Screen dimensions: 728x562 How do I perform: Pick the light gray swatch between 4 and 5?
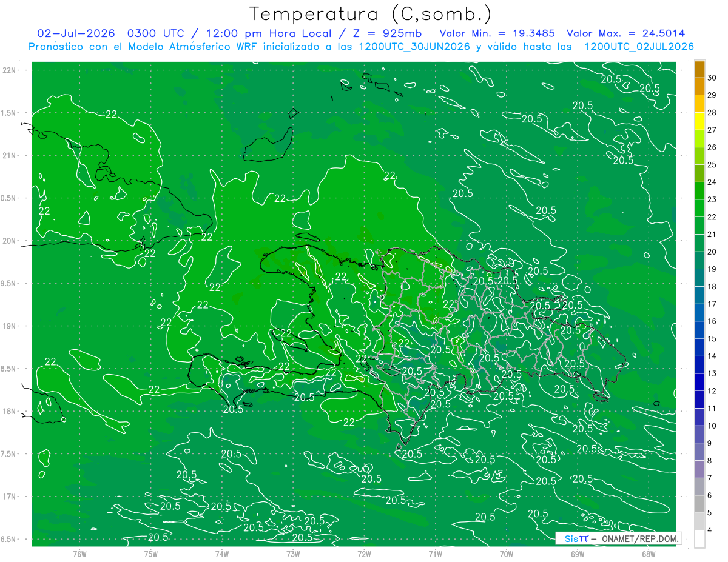699,521
